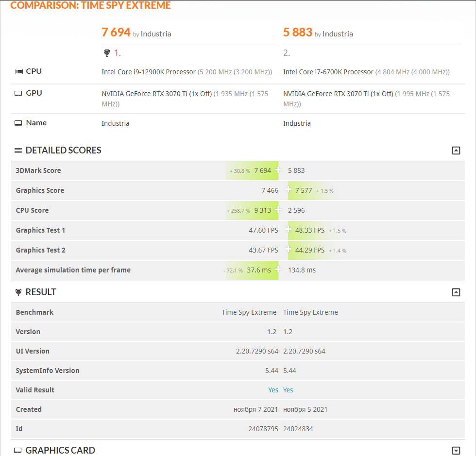Click the CPU chip icon
Viewport: 476px width, 456px height.
click(x=19, y=72)
